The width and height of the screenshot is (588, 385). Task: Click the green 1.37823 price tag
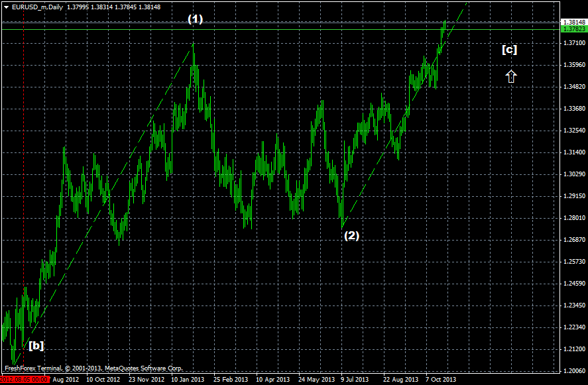pos(573,29)
